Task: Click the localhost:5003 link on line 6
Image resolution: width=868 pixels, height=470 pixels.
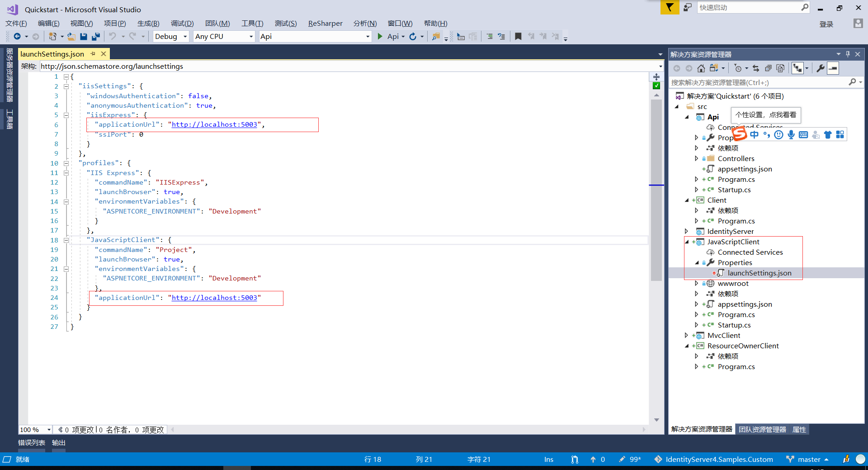Action: point(214,124)
